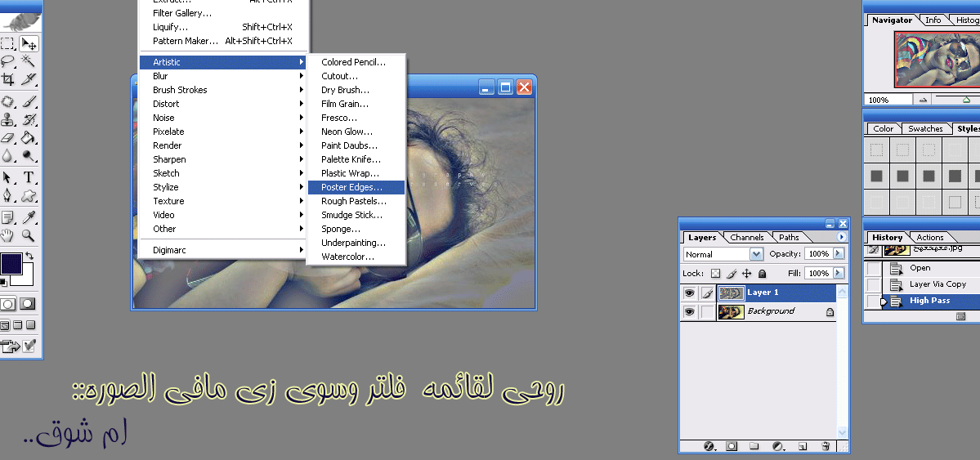Select the Move tool
Viewport: 980px width, 460px height.
(29, 44)
